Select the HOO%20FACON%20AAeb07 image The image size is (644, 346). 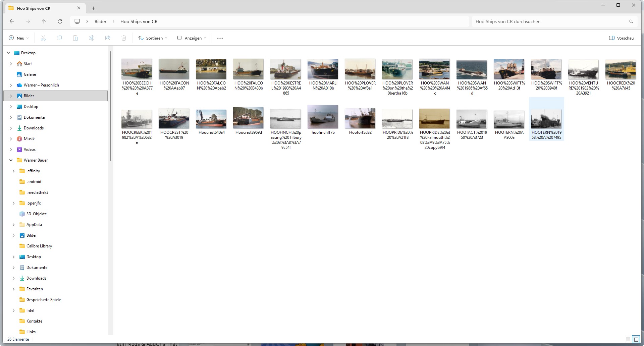174,69
